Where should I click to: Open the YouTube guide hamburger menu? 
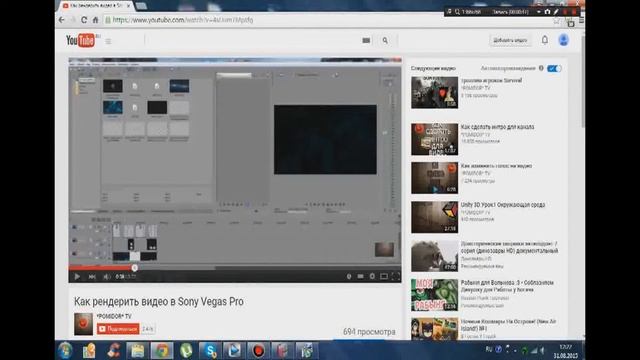pyautogui.click(x=108, y=41)
